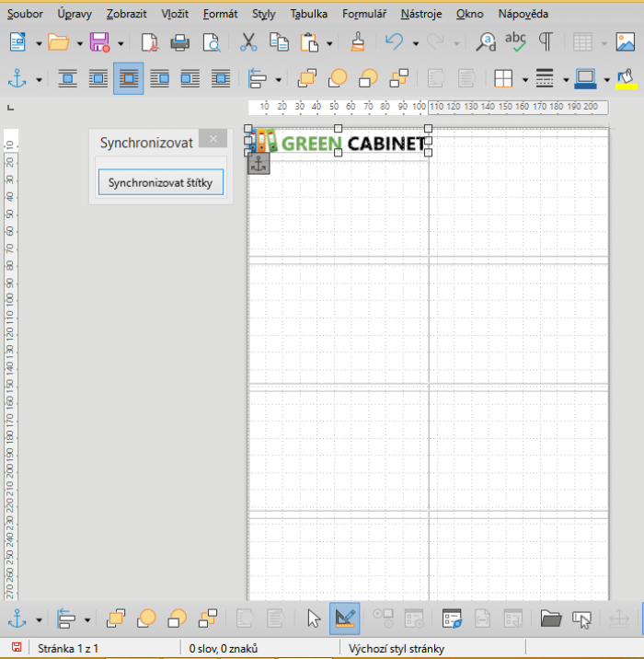Toggle highlighted Optimal wrap
644x659 pixels.
point(129,78)
